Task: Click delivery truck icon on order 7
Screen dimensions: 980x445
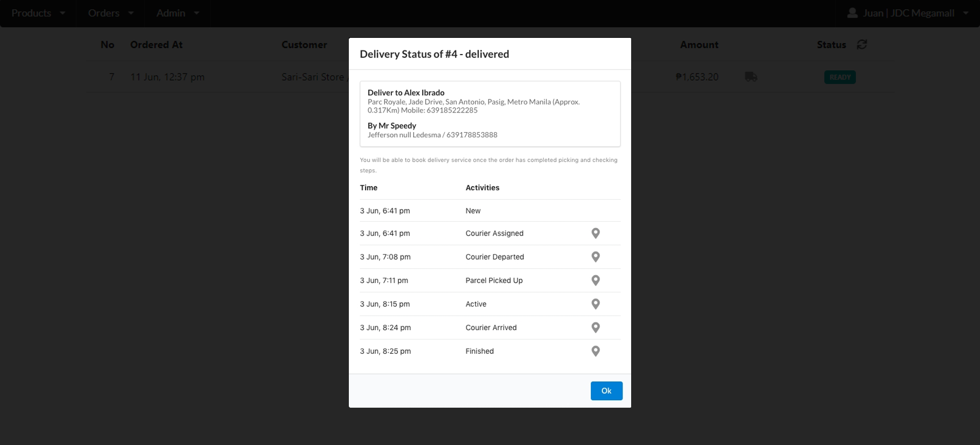Action: 750,77
